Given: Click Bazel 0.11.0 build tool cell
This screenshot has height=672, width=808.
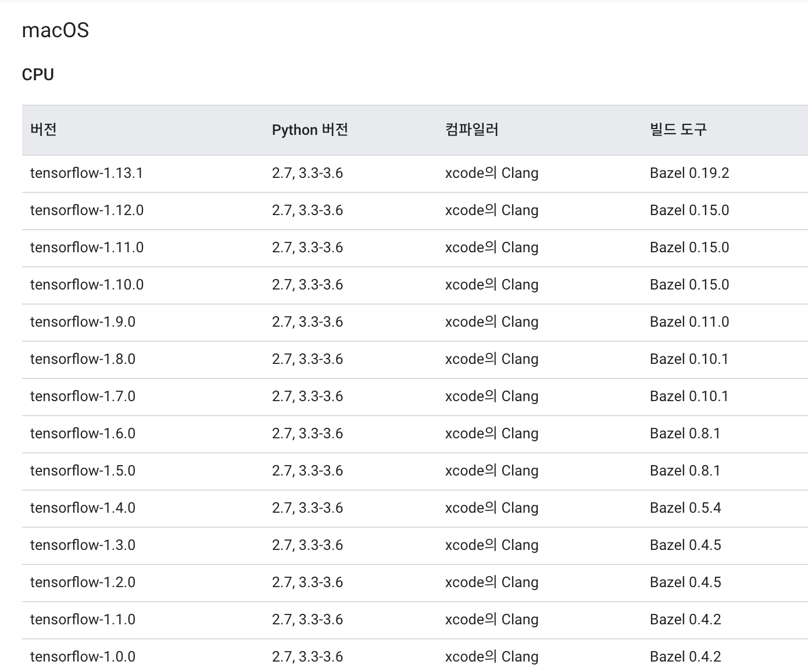Looking at the screenshot, I should coord(689,322).
